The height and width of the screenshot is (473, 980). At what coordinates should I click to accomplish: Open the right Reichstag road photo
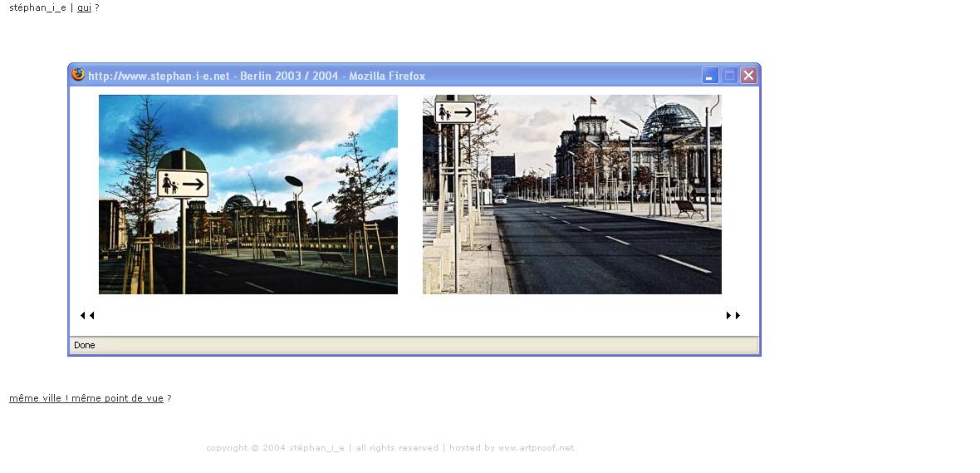pyautogui.click(x=572, y=195)
